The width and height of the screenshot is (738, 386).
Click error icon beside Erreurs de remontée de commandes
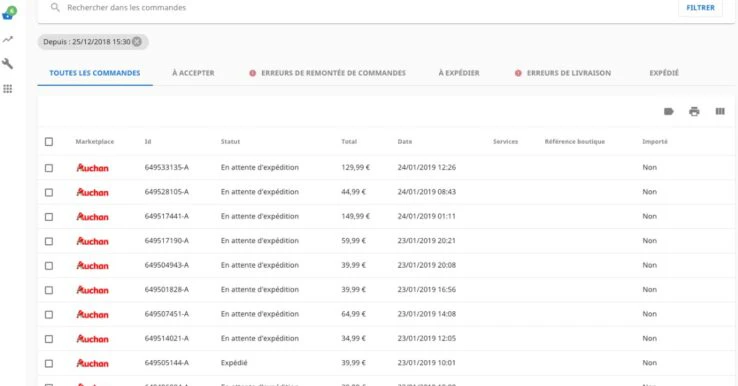tap(253, 73)
